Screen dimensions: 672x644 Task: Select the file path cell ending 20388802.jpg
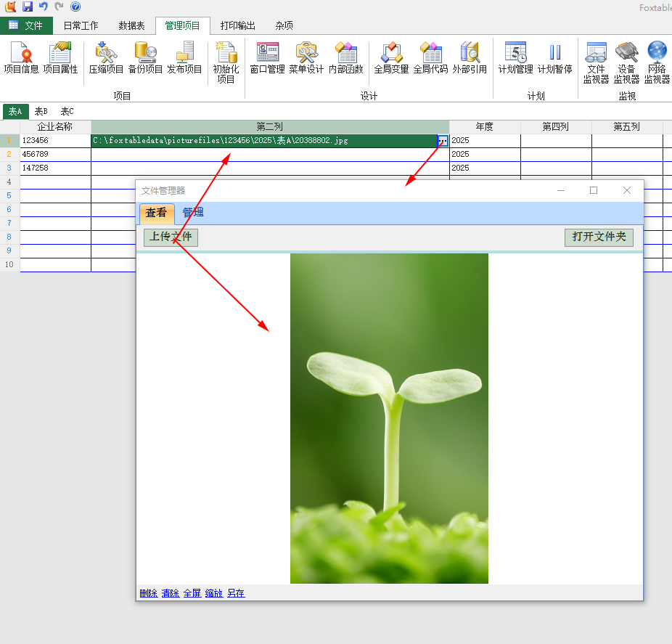(264, 141)
